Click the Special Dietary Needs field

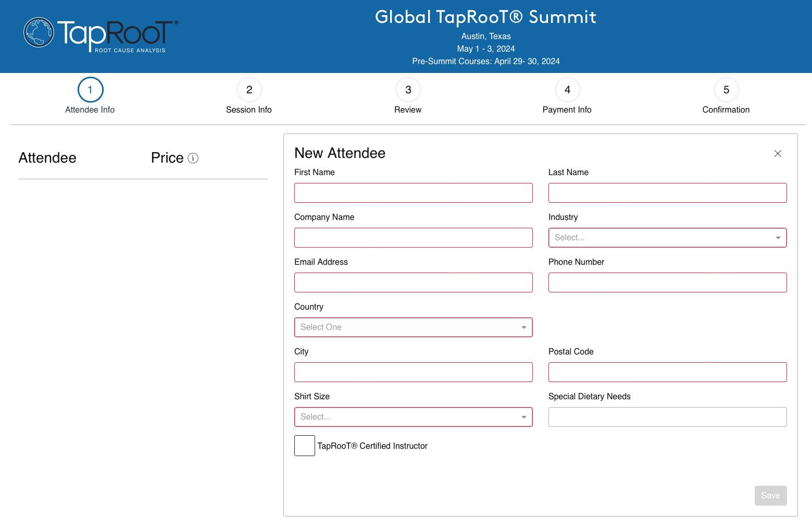pyautogui.click(x=667, y=417)
